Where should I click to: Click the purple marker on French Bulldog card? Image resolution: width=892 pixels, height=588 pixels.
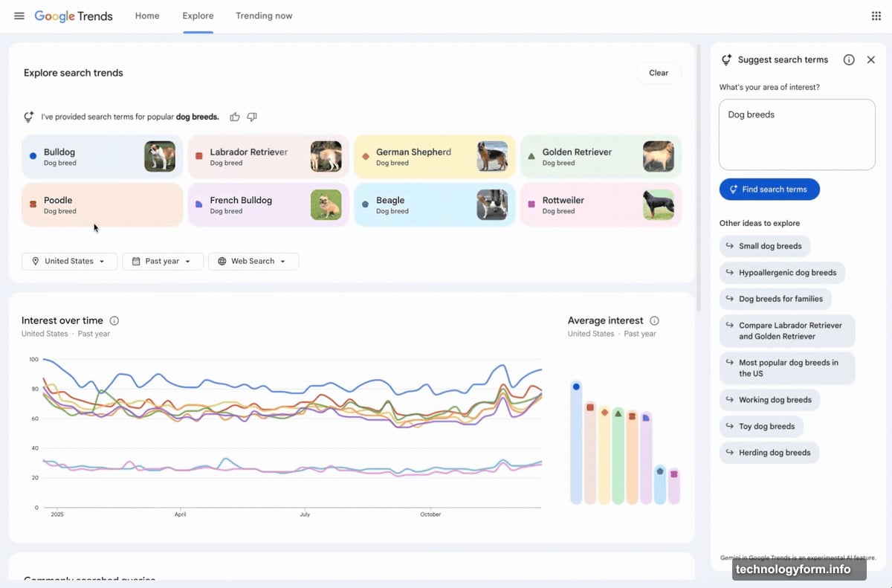pos(199,204)
